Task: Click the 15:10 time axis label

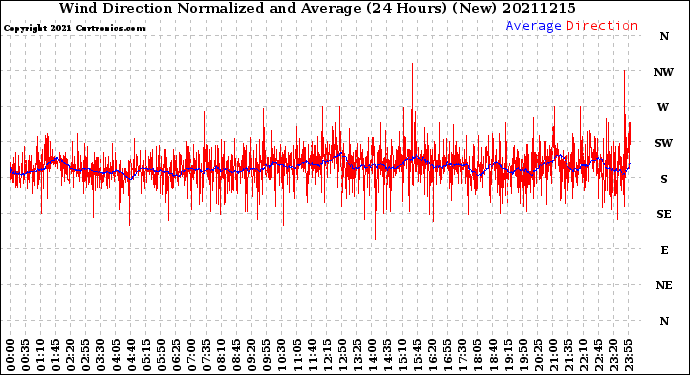Action: point(402,355)
